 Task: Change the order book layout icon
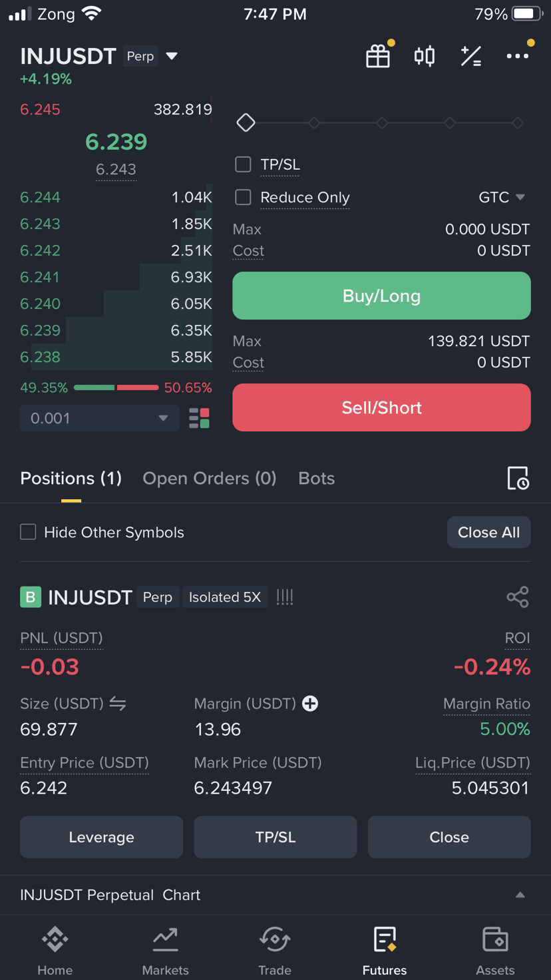199,418
